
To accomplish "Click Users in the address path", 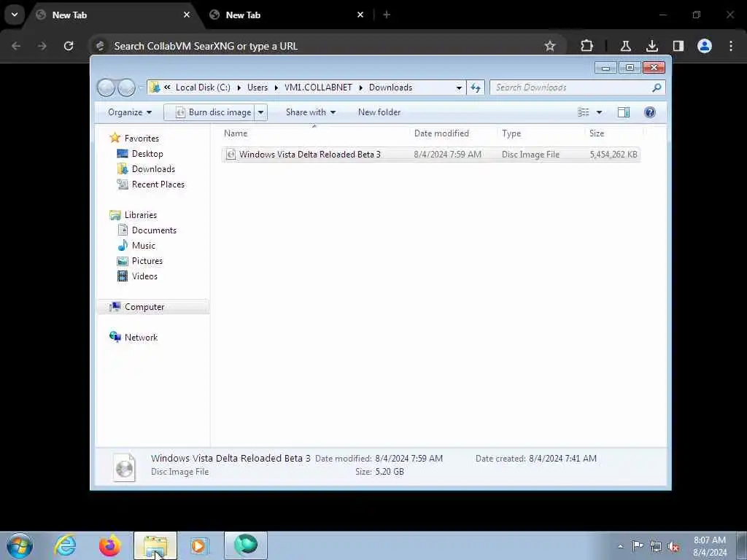I will click(x=258, y=87).
